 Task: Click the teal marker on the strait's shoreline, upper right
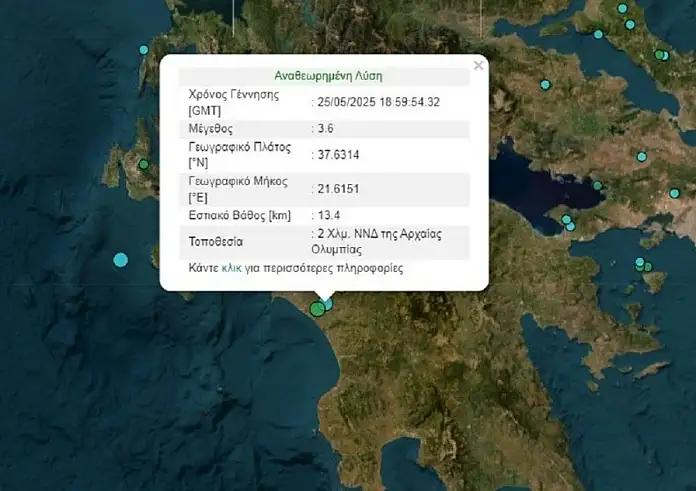coord(599,35)
